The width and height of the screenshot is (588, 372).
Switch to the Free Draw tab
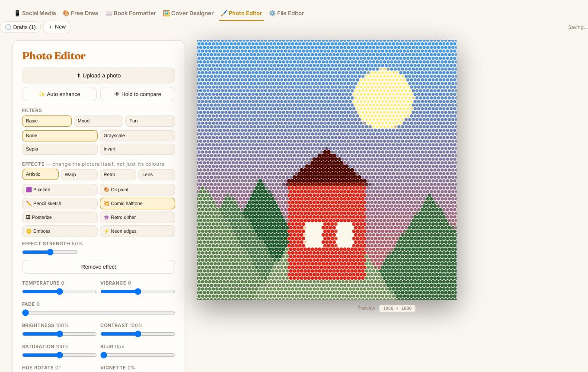(80, 13)
